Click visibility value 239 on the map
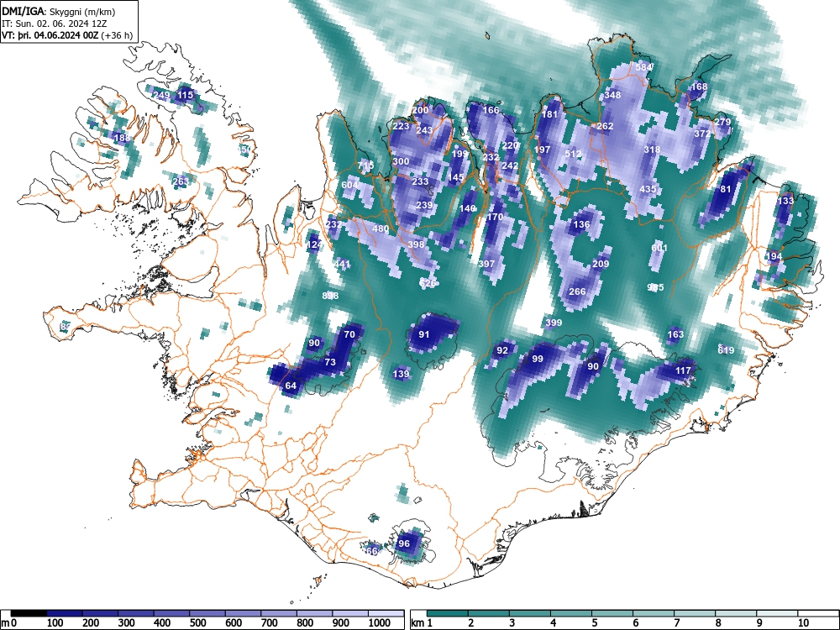This screenshot has width=840, height=630. [x=423, y=205]
